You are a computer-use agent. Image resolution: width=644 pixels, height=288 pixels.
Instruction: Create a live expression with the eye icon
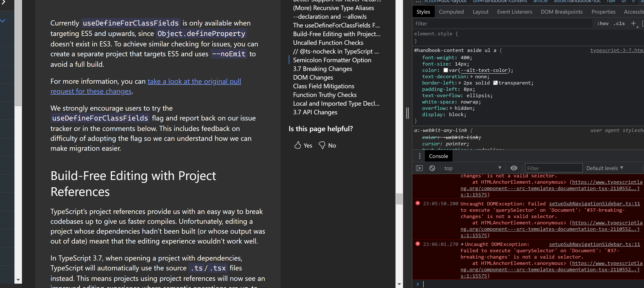514,168
